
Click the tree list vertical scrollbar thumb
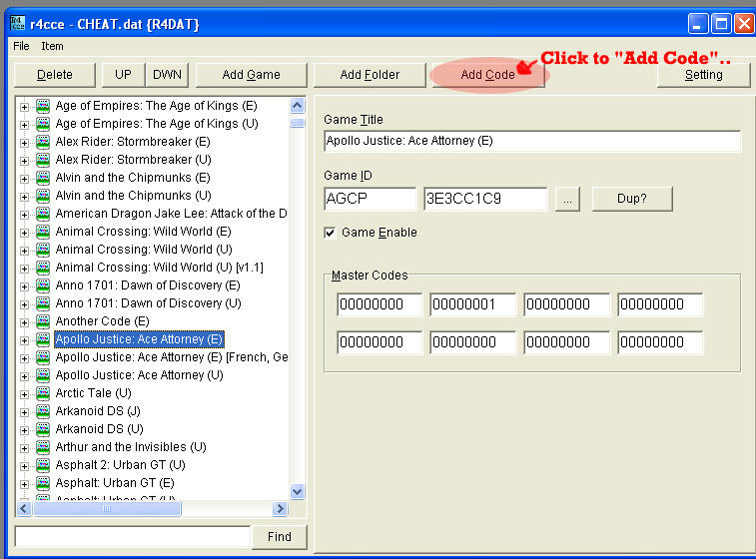[x=298, y=123]
